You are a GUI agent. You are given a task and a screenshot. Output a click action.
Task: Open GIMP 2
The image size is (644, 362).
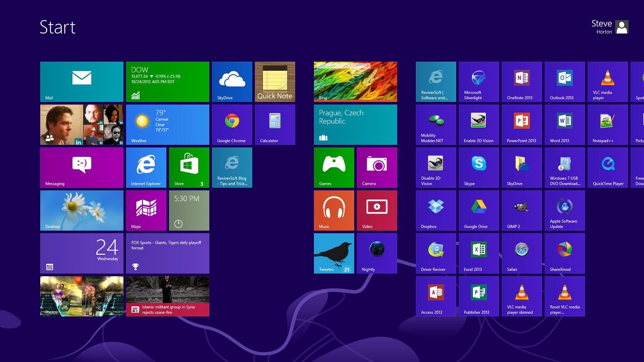pyautogui.click(x=521, y=210)
